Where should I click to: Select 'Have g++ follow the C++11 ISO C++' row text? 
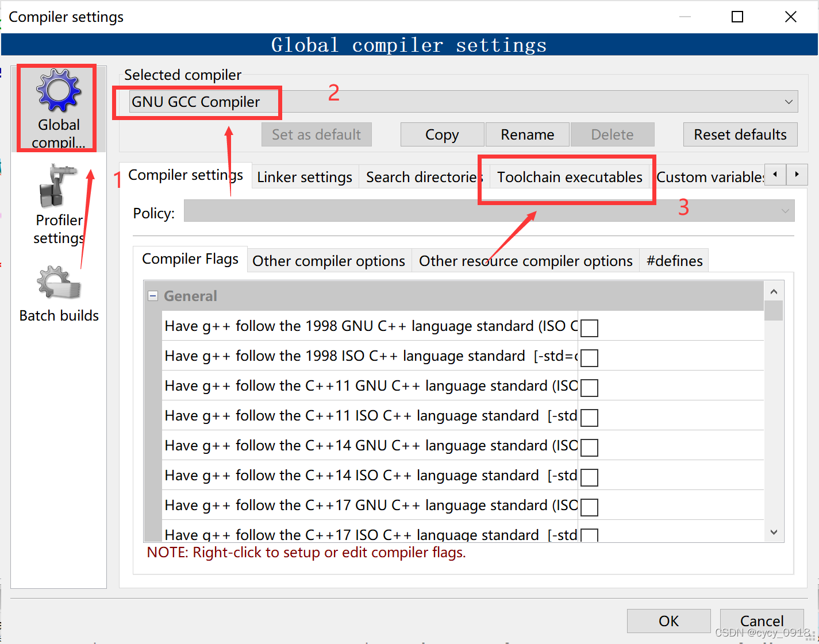coord(371,415)
